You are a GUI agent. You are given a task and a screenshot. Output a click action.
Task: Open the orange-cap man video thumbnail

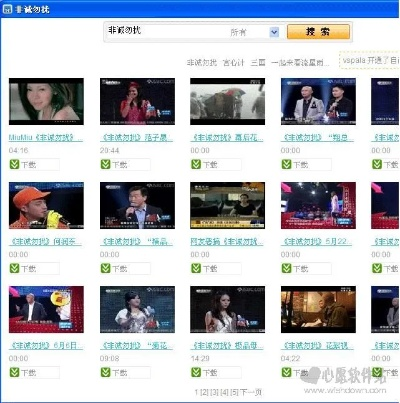click(x=46, y=206)
